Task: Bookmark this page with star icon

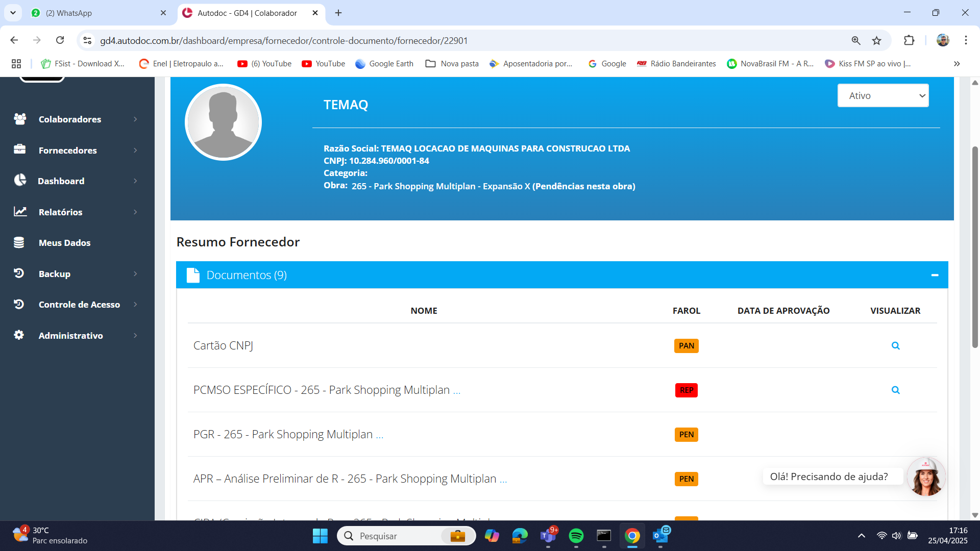Action: pyautogui.click(x=876, y=40)
